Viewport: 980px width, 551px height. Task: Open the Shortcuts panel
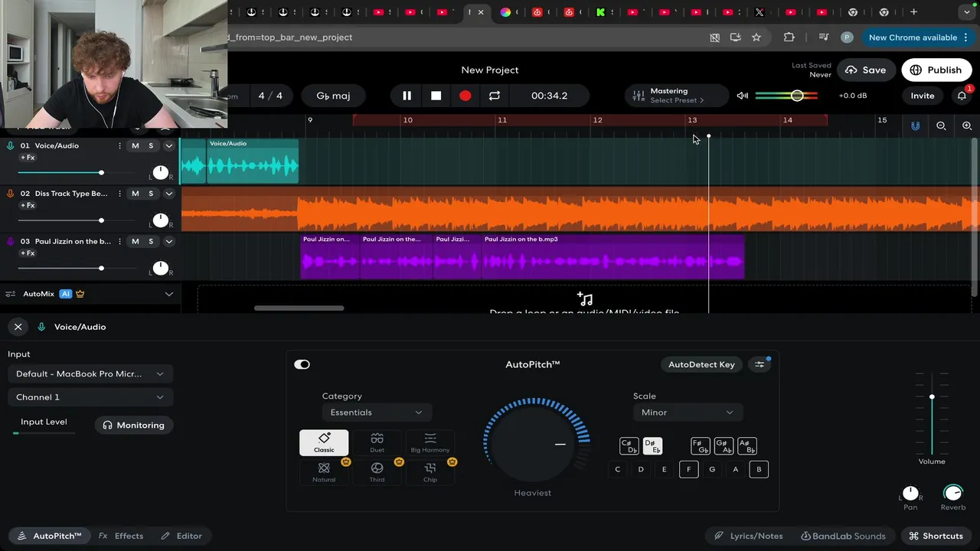click(936, 536)
